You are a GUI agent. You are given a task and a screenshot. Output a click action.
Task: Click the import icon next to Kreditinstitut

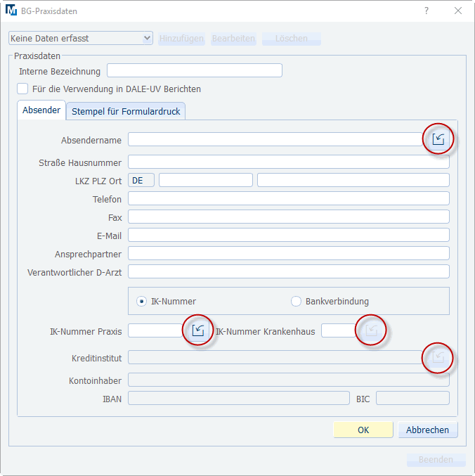point(438,358)
